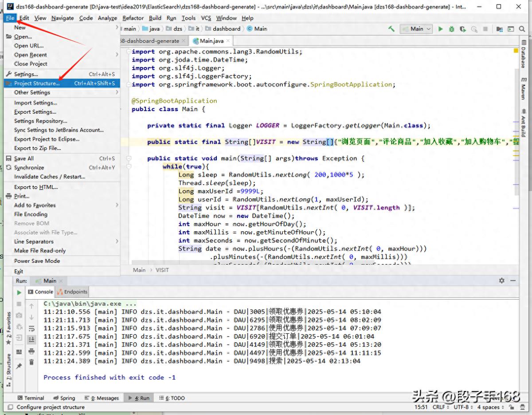Expand the Add to Favorites submenu

pos(62,205)
